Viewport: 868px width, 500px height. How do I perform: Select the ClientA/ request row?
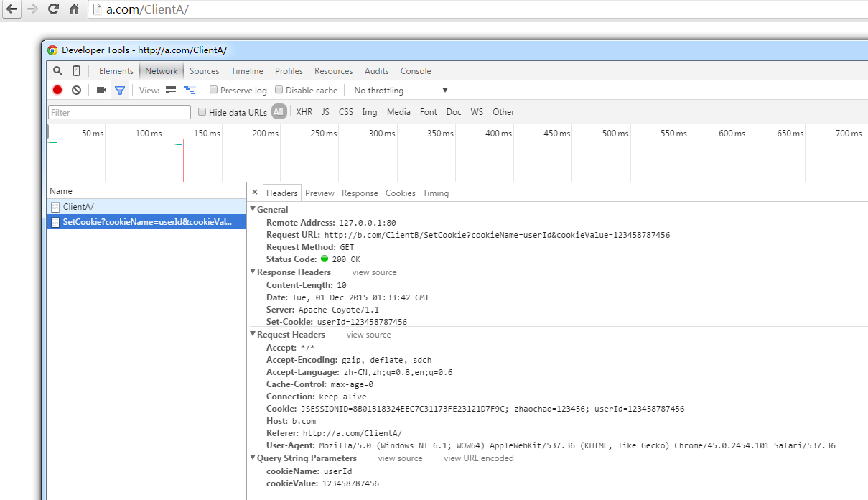coord(146,207)
